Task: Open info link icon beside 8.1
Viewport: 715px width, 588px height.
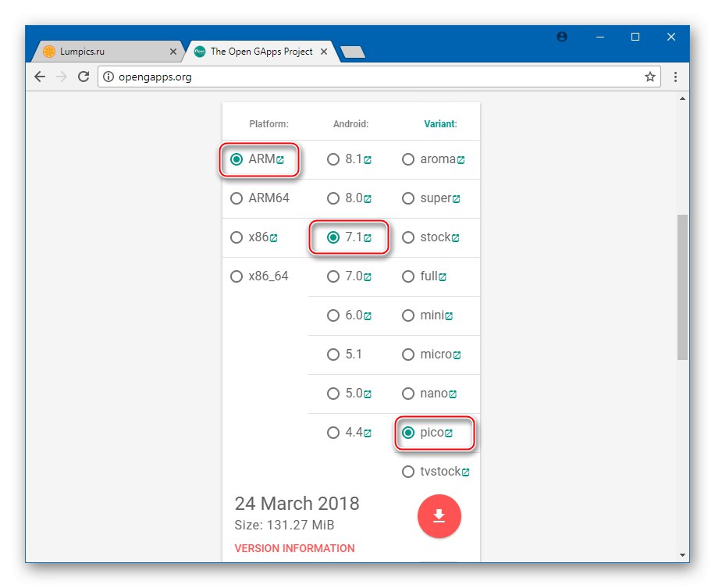Action: [x=368, y=160]
